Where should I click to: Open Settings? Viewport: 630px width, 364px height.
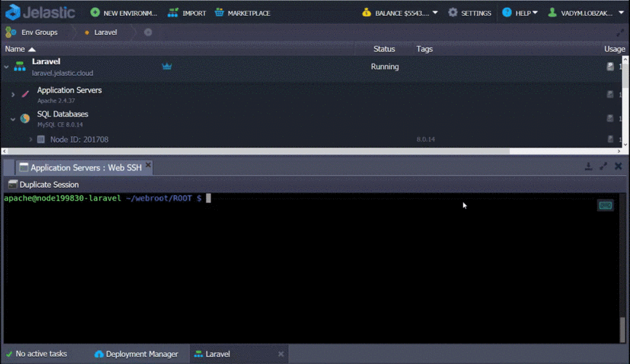tap(470, 13)
